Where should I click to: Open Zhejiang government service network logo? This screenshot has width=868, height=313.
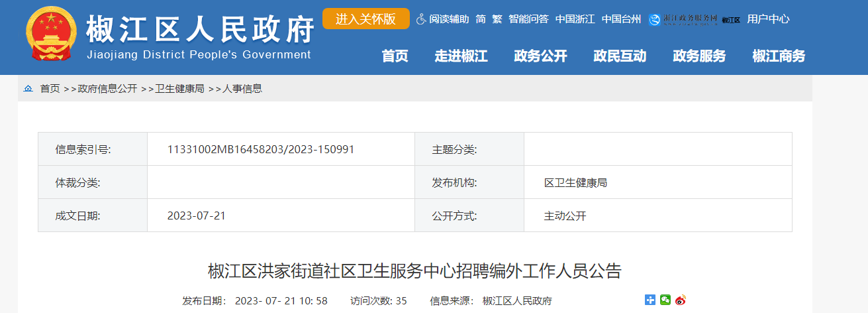click(683, 19)
